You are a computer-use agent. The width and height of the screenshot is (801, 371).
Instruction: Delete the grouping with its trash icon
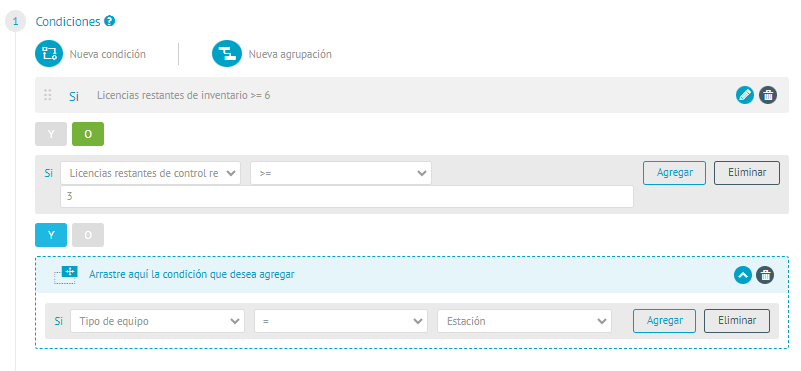pos(765,275)
